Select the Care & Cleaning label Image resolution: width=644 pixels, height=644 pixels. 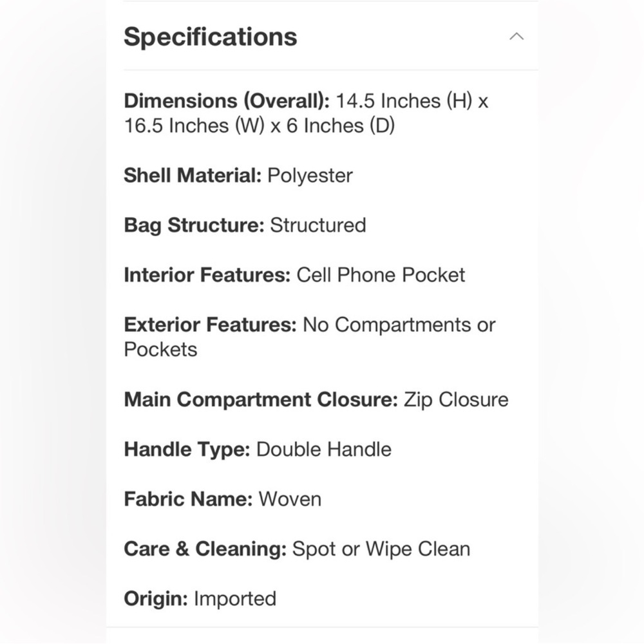[x=205, y=549]
